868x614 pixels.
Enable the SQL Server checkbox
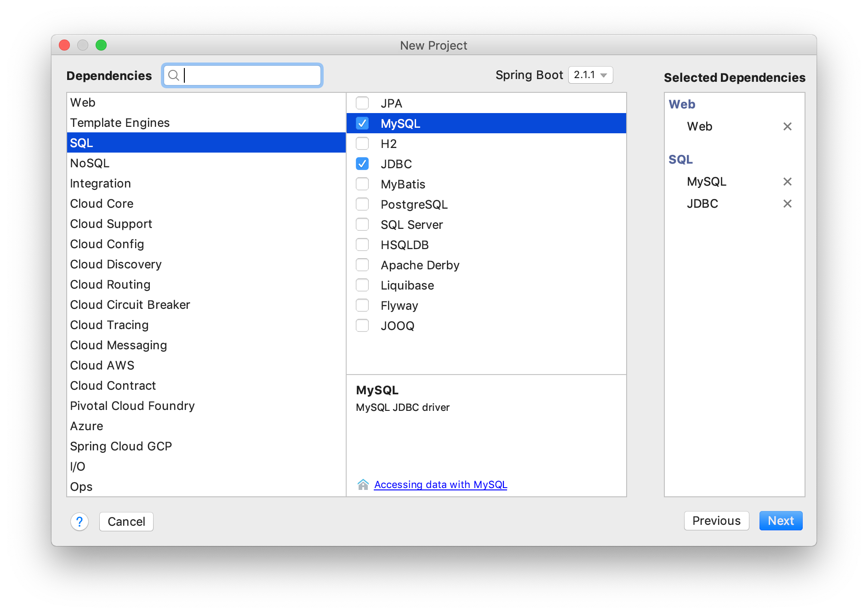click(362, 224)
